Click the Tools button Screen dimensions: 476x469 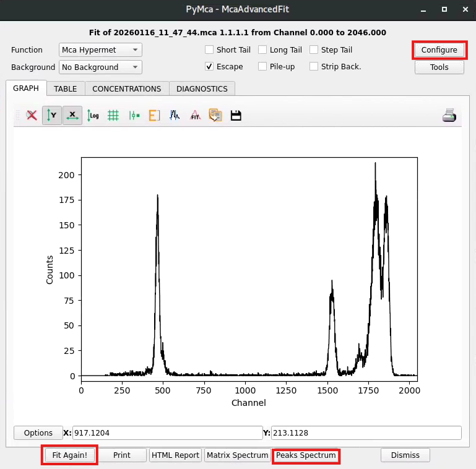click(x=439, y=67)
